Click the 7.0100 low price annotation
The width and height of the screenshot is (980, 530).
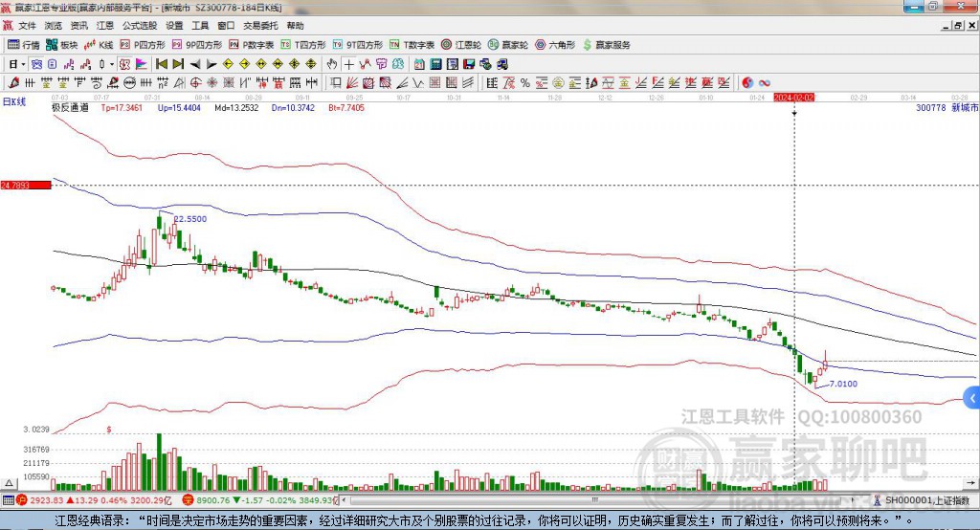click(843, 384)
